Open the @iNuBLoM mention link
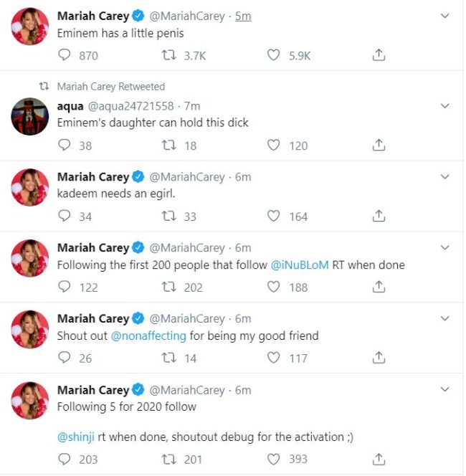 300,265
